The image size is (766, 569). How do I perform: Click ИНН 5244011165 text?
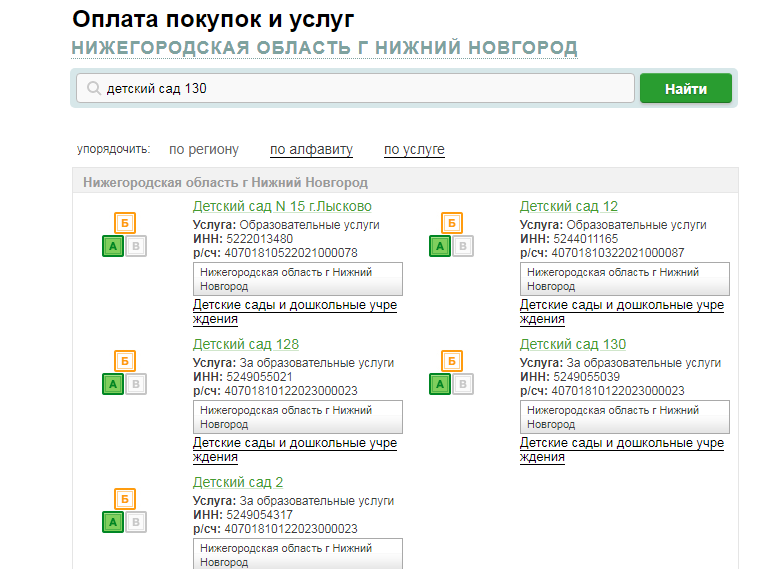(569, 239)
